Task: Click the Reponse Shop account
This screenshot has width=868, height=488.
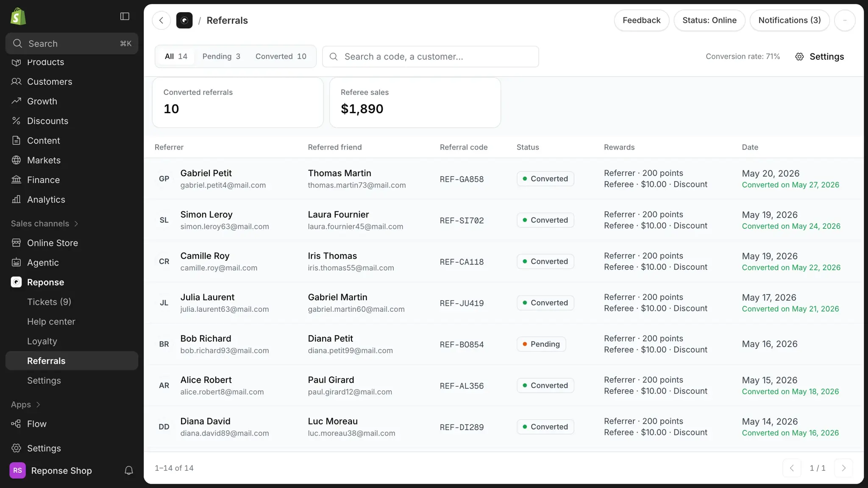Action: [51, 471]
